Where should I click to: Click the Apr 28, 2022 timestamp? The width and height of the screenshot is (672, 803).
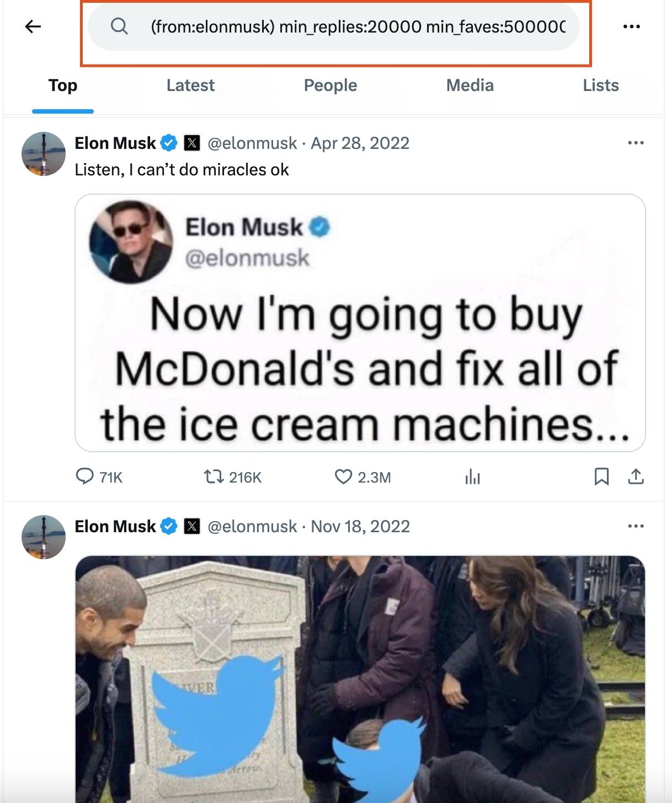click(x=360, y=142)
